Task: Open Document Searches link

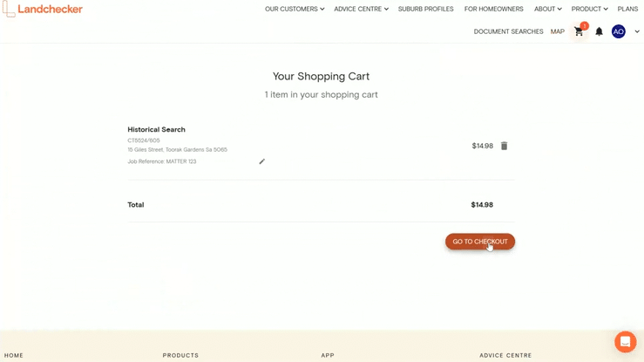Action: tap(508, 31)
